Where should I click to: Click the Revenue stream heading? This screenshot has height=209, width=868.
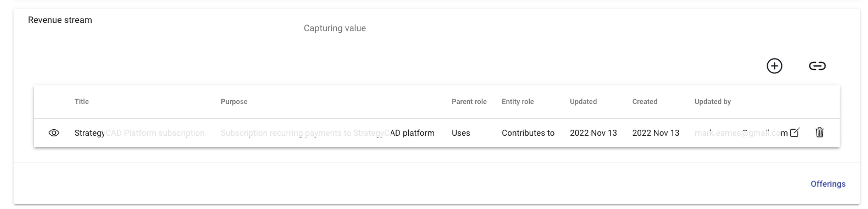[x=60, y=20]
